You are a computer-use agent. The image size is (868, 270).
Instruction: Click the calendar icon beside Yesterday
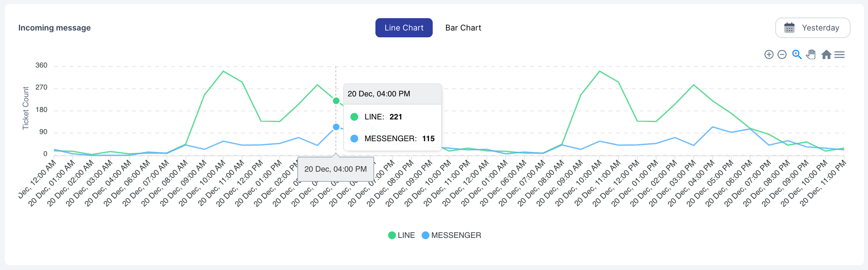coord(789,28)
